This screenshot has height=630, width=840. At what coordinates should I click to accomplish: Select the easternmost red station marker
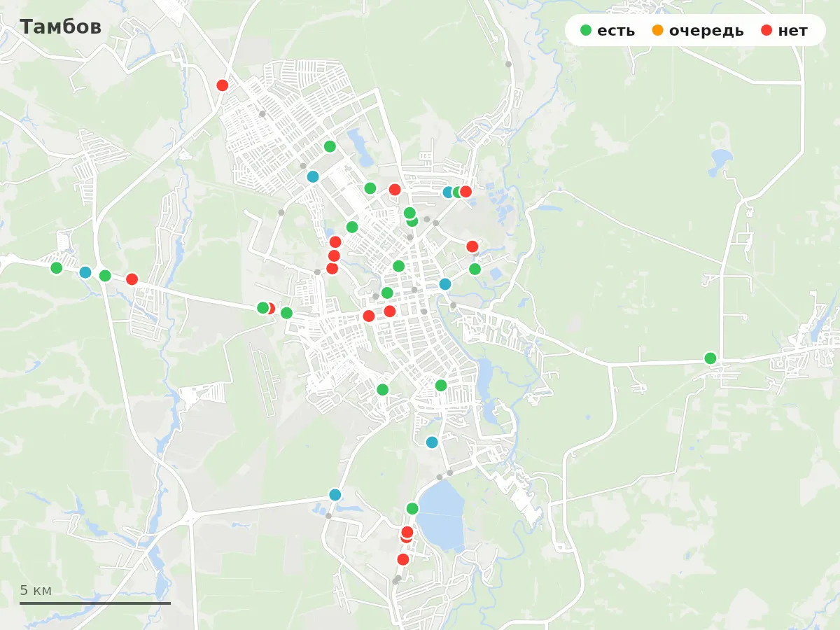(472, 246)
